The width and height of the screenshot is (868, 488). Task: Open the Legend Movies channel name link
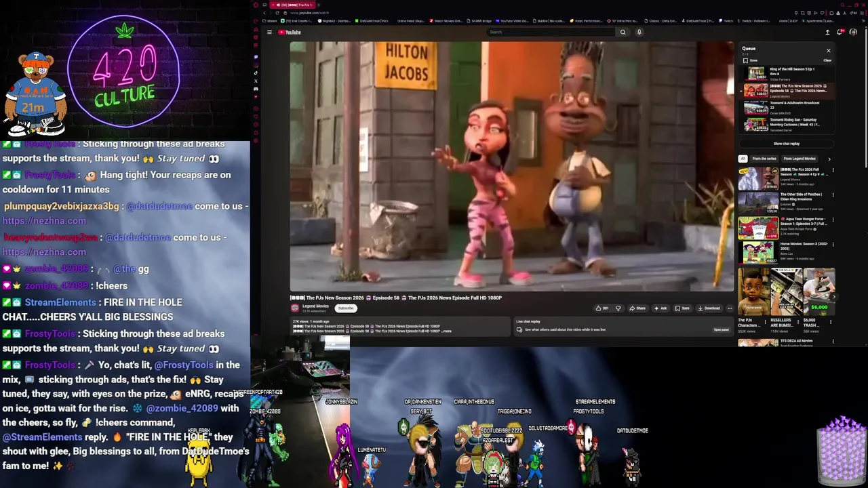coord(315,306)
